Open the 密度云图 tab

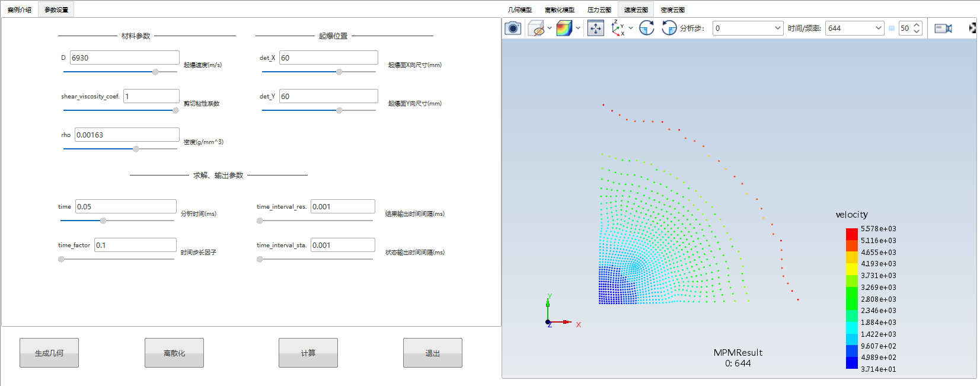673,9
